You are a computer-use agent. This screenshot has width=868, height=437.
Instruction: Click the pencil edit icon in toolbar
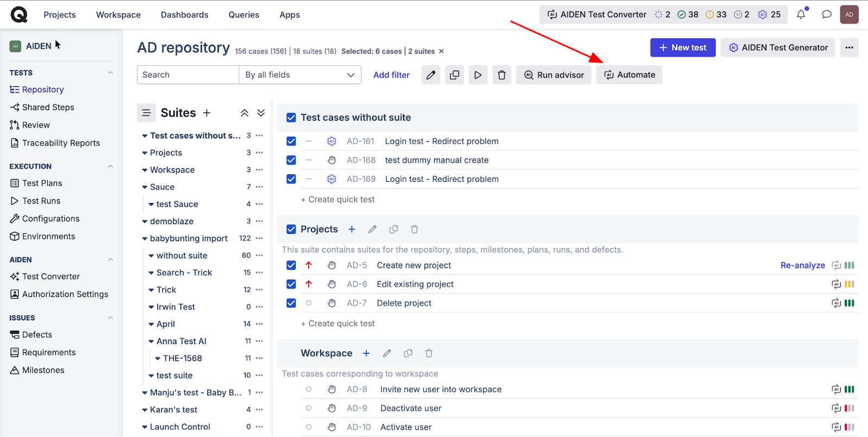431,75
